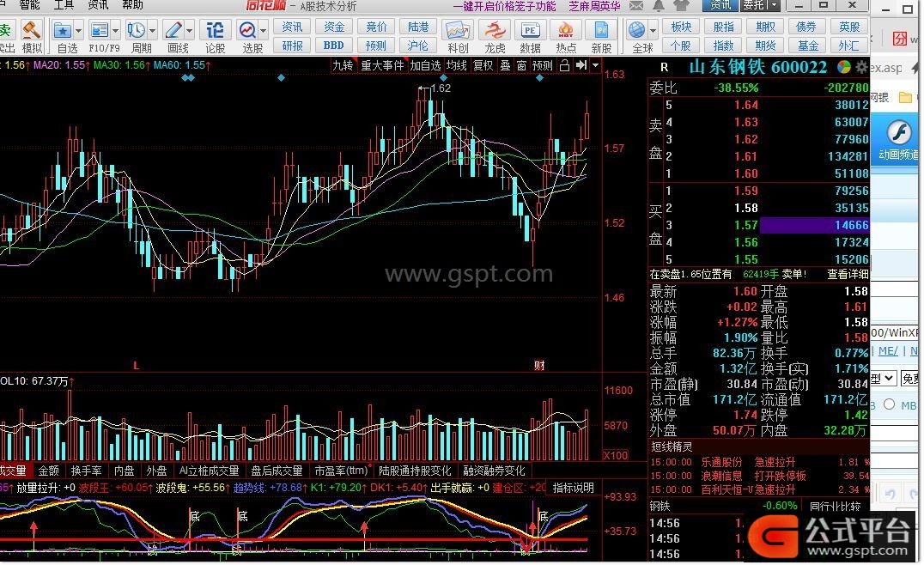Toggle the 九转 indicator on the chart
This screenshot has width=924, height=565.
pyautogui.click(x=343, y=65)
